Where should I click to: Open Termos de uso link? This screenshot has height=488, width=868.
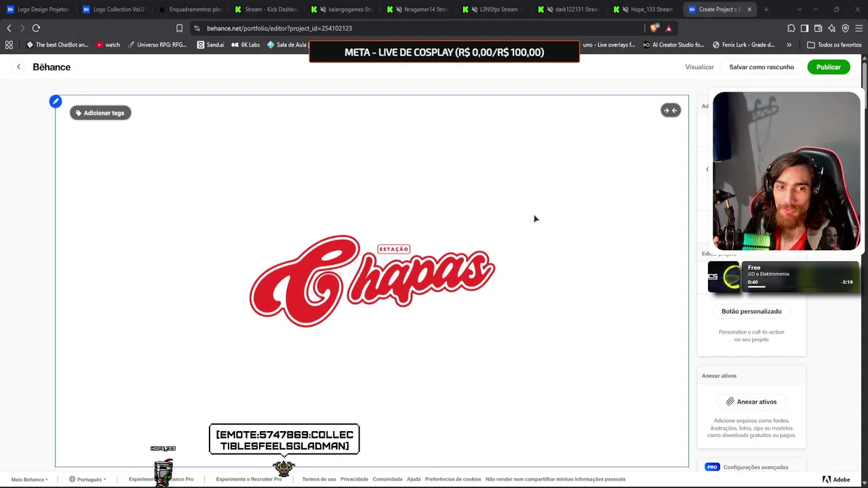(319, 479)
